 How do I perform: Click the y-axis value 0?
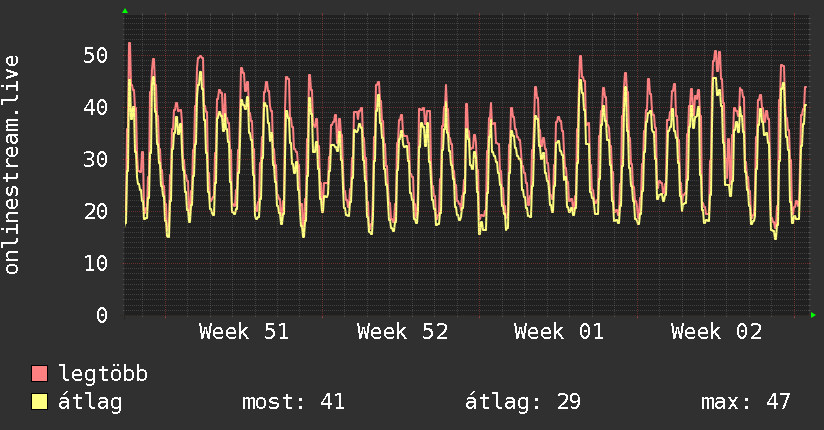(x=102, y=315)
